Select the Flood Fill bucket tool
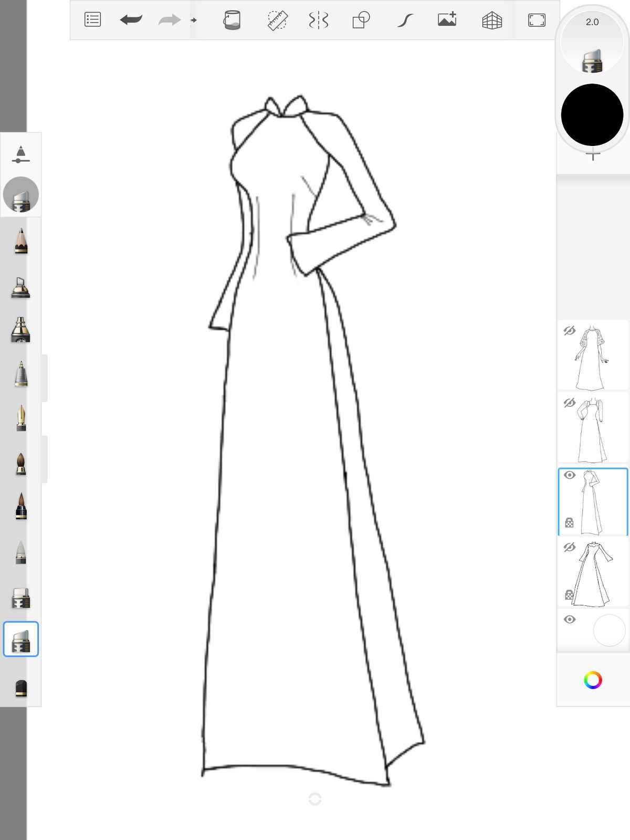 [232, 20]
